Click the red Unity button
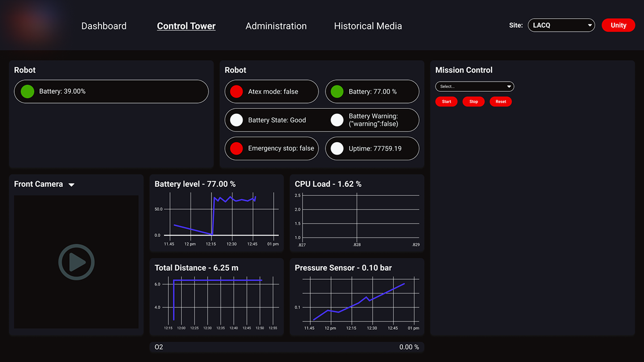This screenshot has width=644, height=362. tap(618, 25)
